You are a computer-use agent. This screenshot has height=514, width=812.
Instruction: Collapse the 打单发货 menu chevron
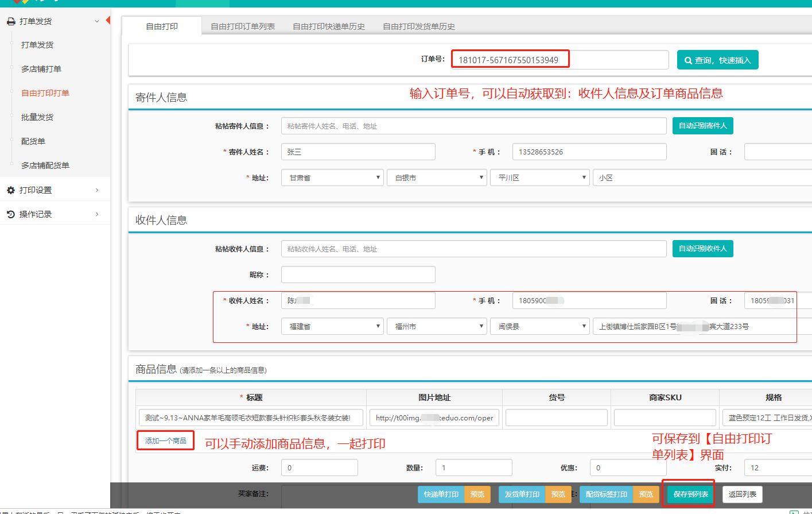(96, 21)
